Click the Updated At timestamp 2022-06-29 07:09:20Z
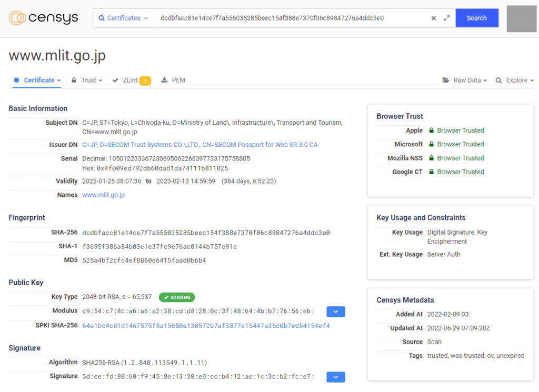The image size is (539, 392). tap(458, 328)
